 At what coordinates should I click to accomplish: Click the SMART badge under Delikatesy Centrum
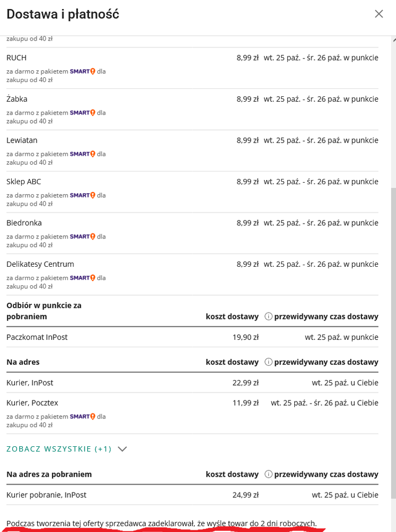(x=82, y=278)
